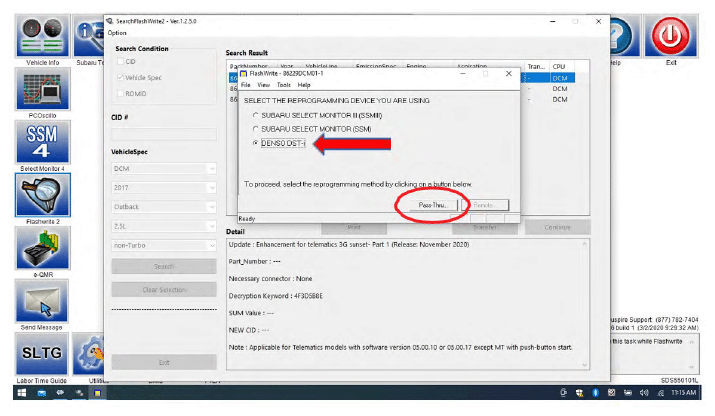Click the Clear Selection button
This screenshot has width=715, height=416.
click(164, 290)
